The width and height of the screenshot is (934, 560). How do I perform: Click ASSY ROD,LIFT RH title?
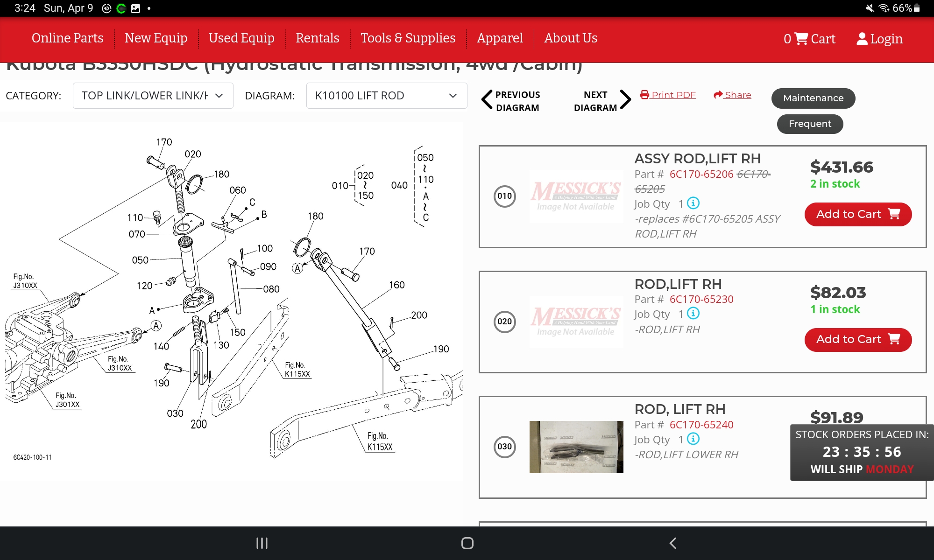(x=697, y=159)
